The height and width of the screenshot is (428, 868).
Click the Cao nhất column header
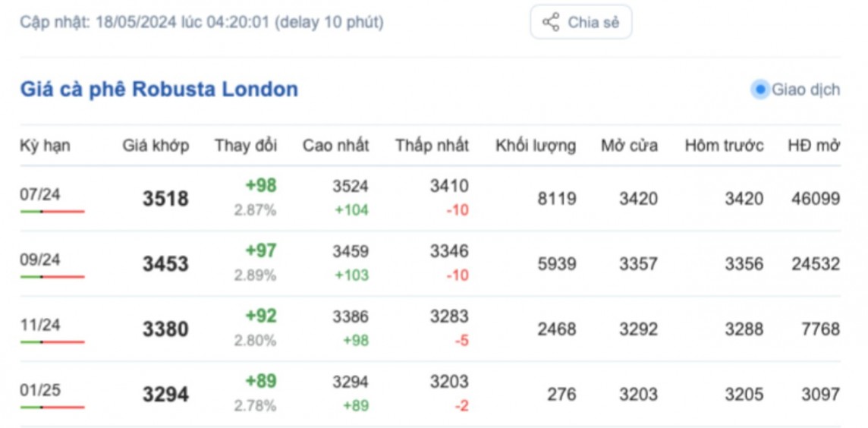(335, 146)
